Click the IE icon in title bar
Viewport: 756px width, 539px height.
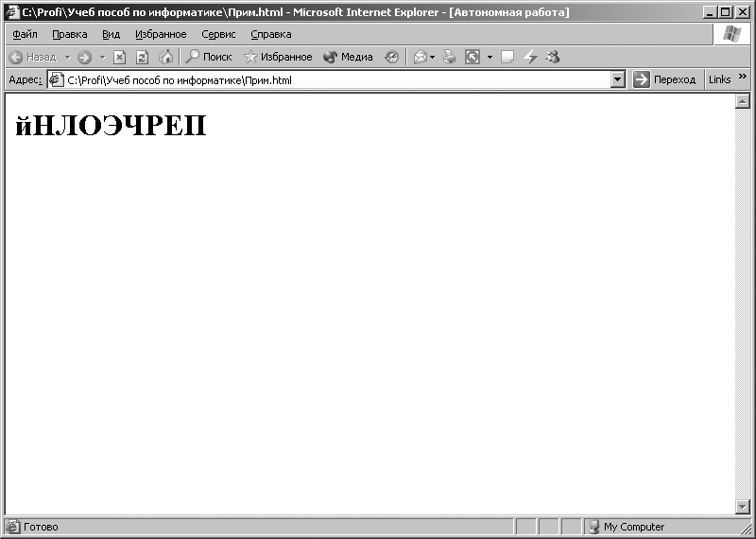click(x=12, y=11)
